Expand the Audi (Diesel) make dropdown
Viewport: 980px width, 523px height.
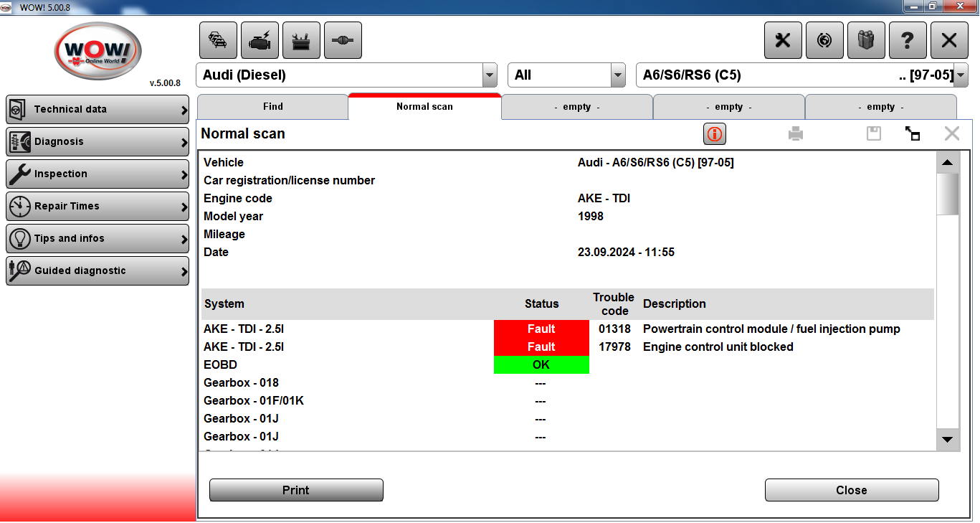[490, 75]
